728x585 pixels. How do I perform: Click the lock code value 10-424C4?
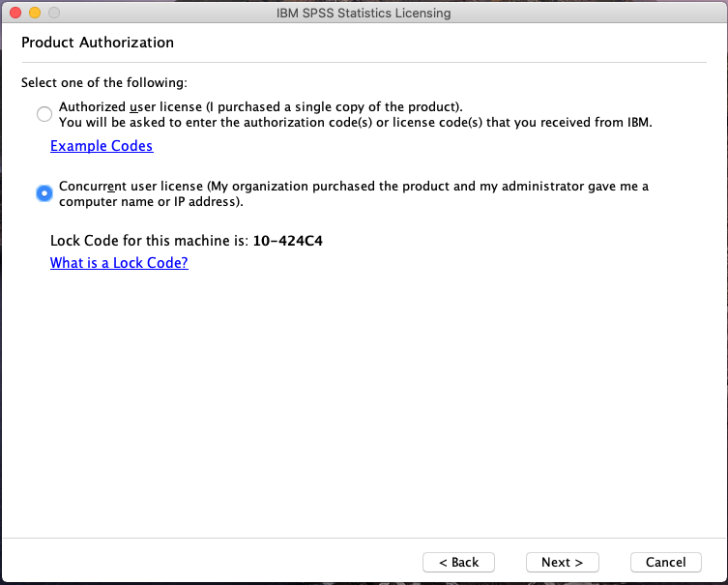(287, 241)
